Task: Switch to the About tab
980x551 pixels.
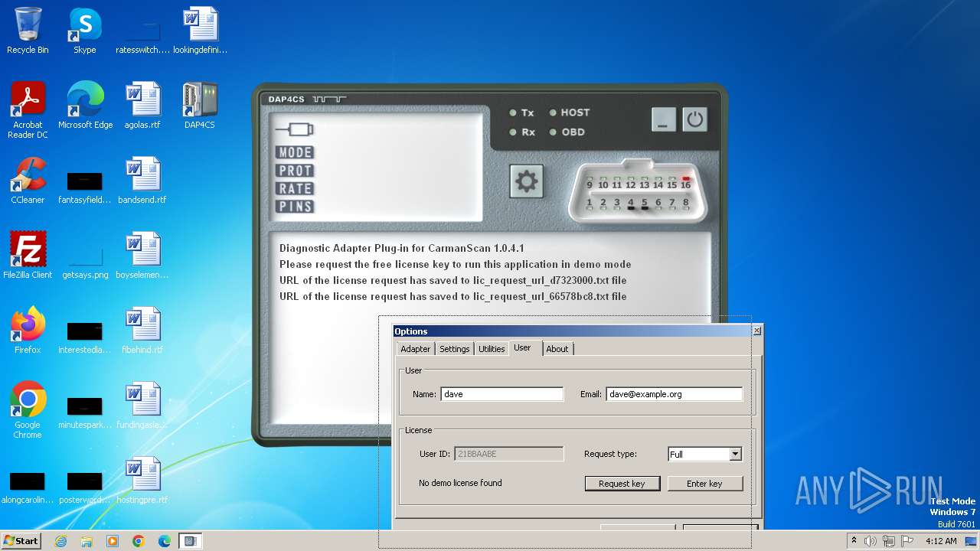Action: (x=557, y=349)
